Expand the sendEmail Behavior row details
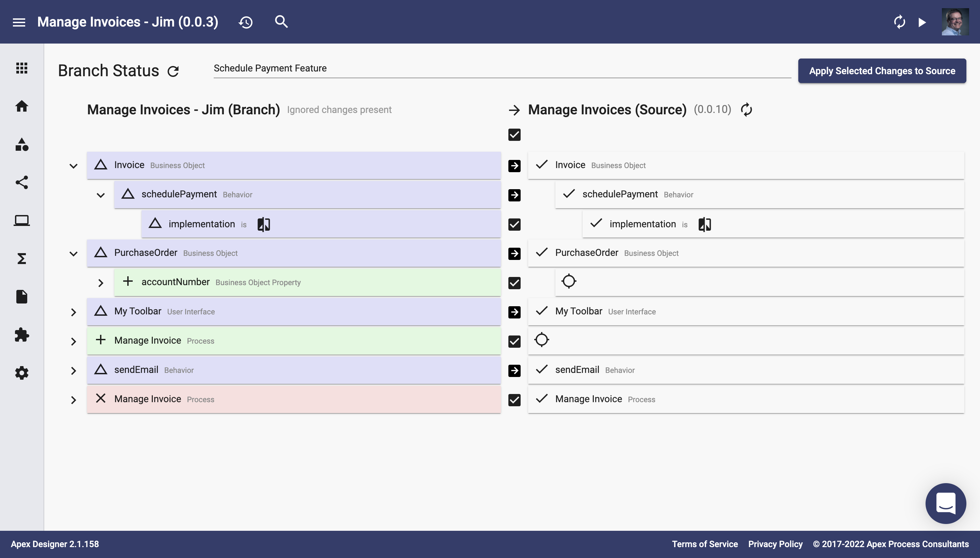The image size is (980, 558). coord(73,370)
